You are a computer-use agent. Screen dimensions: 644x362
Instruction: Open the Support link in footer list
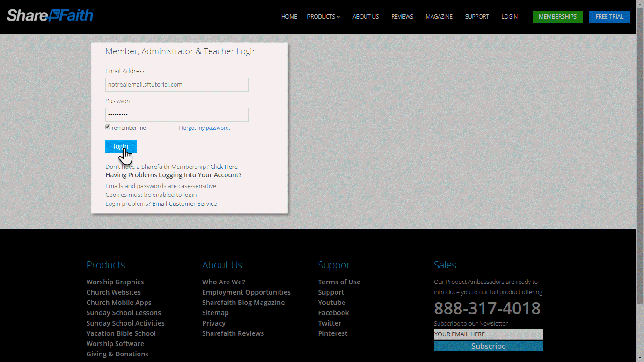tap(331, 292)
